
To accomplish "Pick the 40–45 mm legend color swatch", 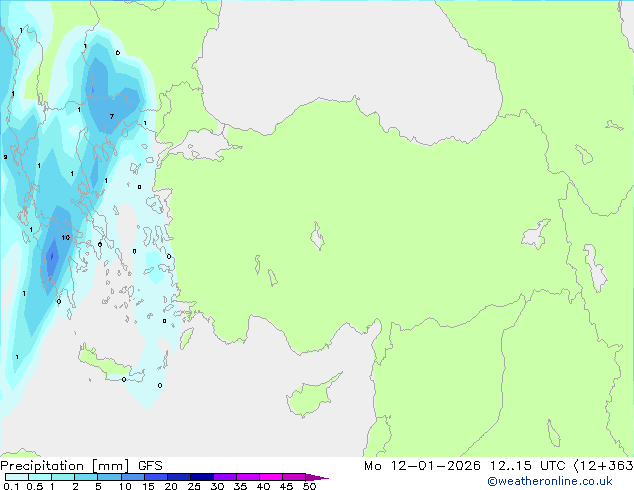I will click(271, 477).
